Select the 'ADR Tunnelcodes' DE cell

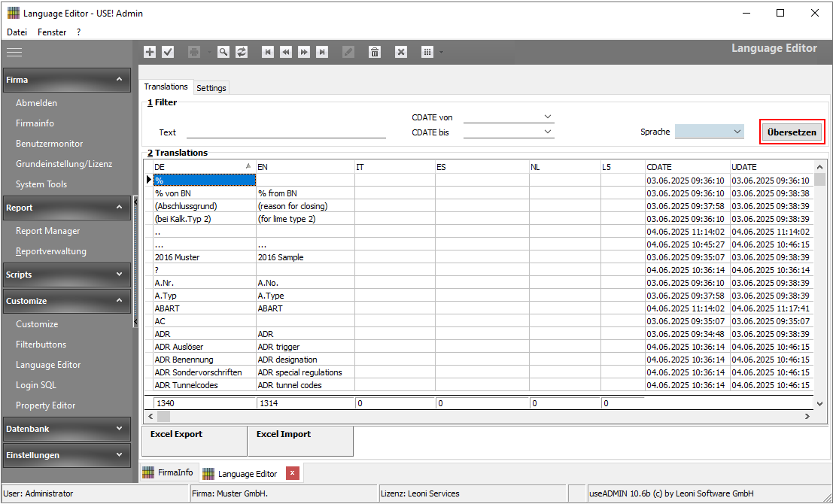tap(204, 385)
